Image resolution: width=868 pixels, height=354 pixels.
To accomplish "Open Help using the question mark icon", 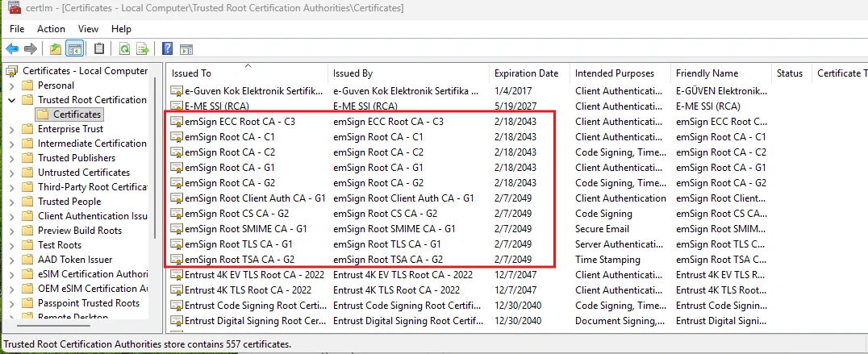I will 167,48.
